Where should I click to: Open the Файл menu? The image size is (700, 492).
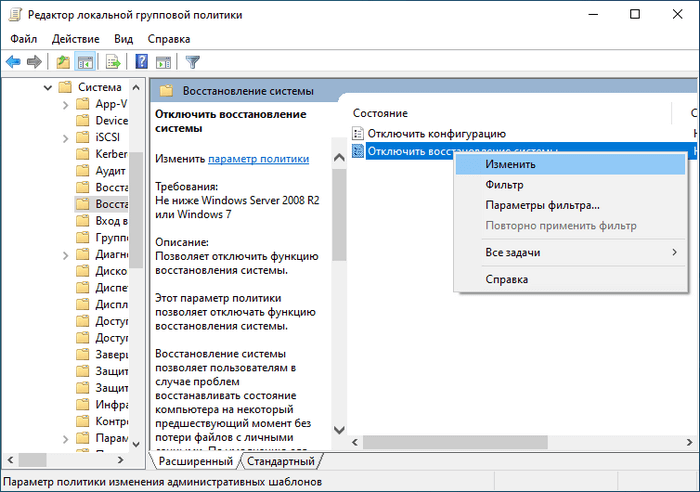click(24, 39)
